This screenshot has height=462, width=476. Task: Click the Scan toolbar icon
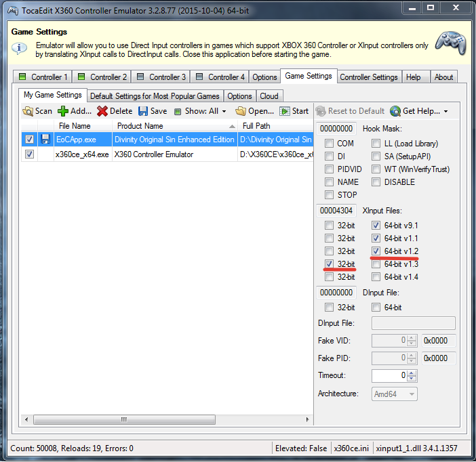coord(28,111)
